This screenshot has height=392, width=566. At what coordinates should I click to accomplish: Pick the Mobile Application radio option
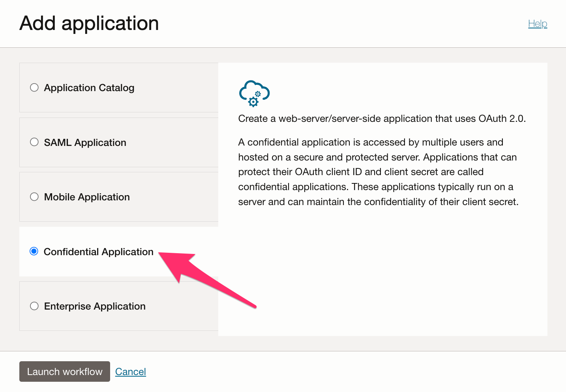pos(34,197)
